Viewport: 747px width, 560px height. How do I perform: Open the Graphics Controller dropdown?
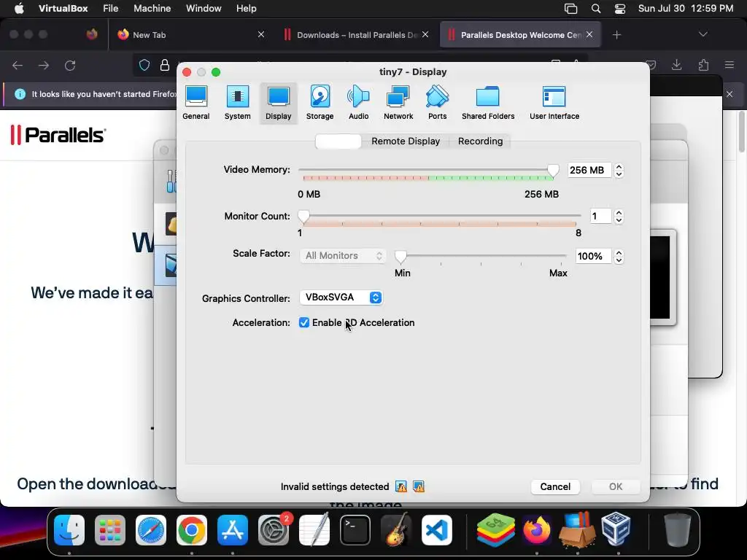(341, 297)
